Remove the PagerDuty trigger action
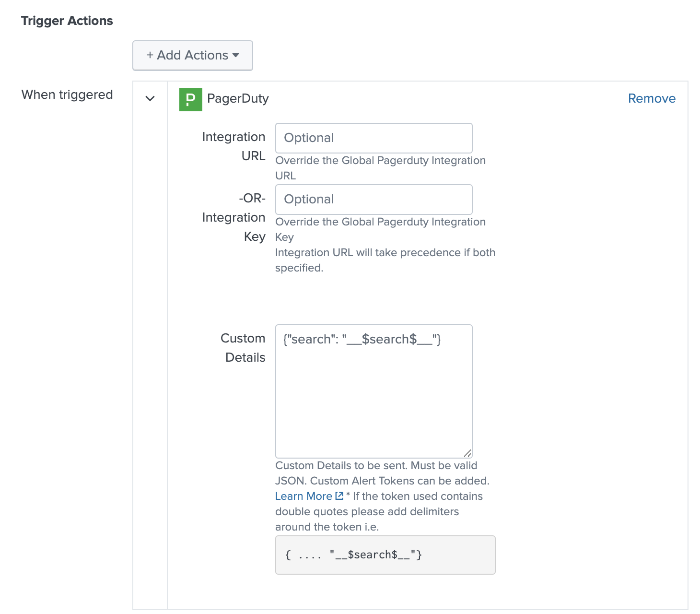This screenshot has height=614, width=700. pos(651,98)
